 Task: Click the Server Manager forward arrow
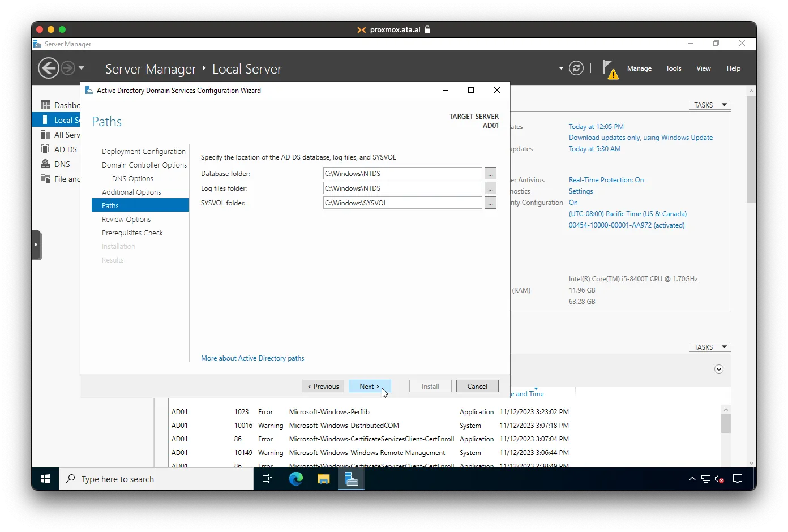pos(67,68)
